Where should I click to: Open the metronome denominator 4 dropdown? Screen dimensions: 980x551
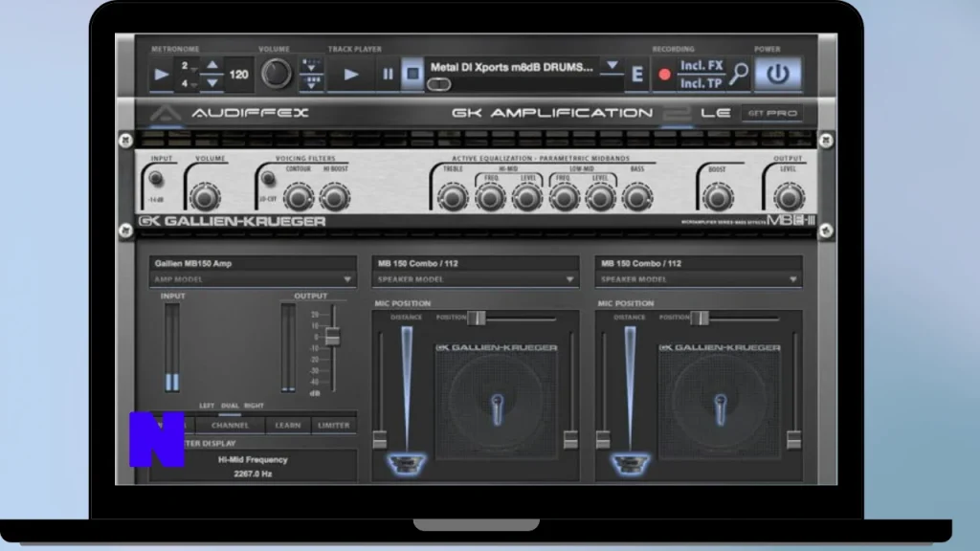pos(189,84)
